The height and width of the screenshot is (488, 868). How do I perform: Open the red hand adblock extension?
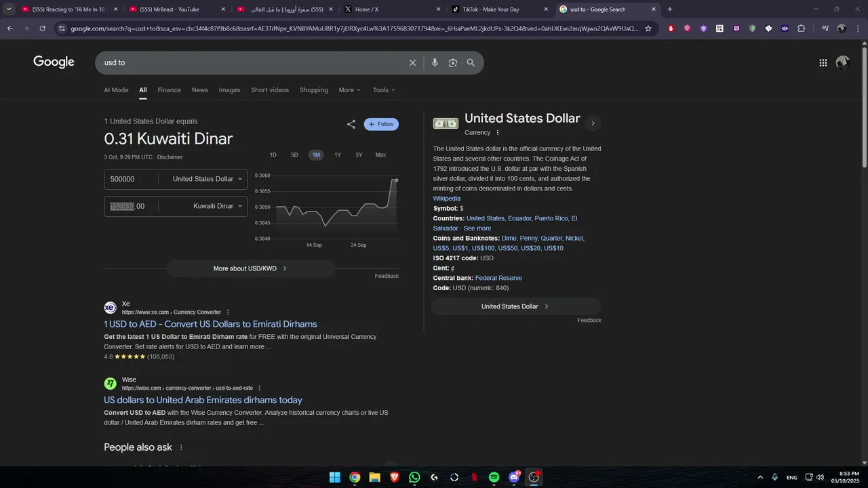pyautogui.click(x=671, y=28)
